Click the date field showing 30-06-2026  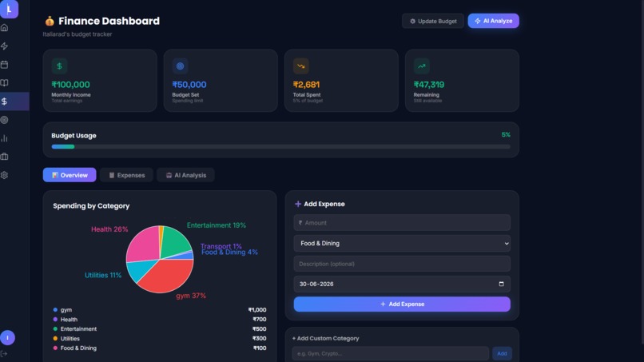(402, 284)
